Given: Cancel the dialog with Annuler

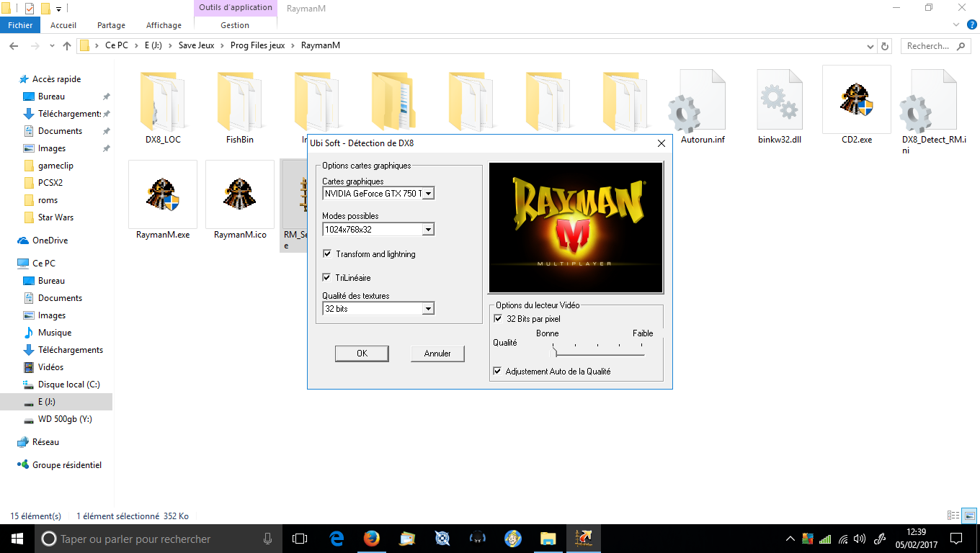Looking at the screenshot, I should (437, 353).
